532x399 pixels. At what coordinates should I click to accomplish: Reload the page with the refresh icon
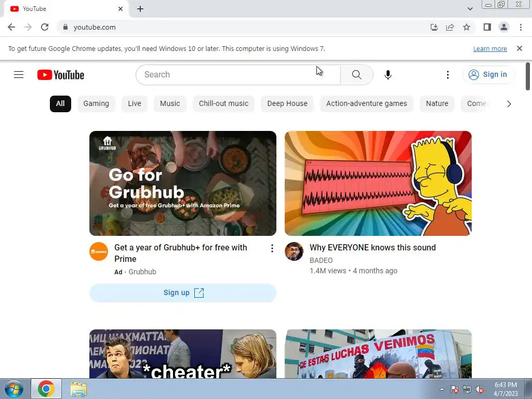coord(45,27)
